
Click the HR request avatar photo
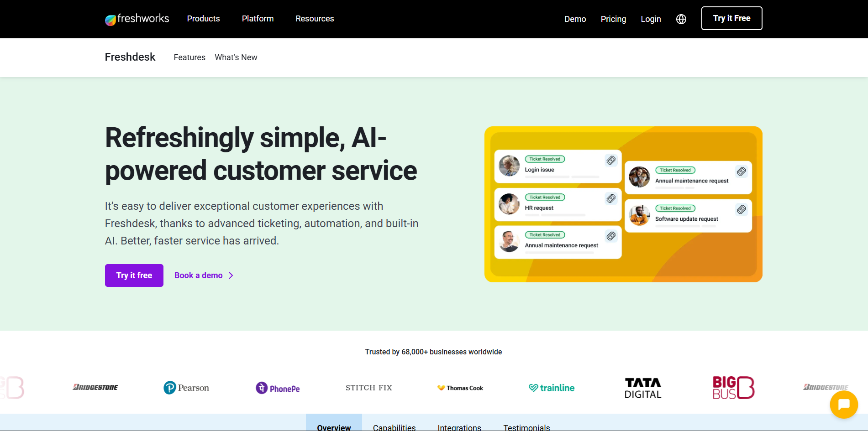(x=509, y=204)
